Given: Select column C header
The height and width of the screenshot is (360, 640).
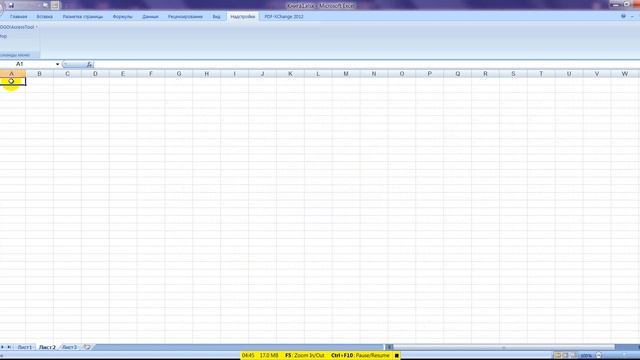Looking at the screenshot, I should click(x=67, y=73).
